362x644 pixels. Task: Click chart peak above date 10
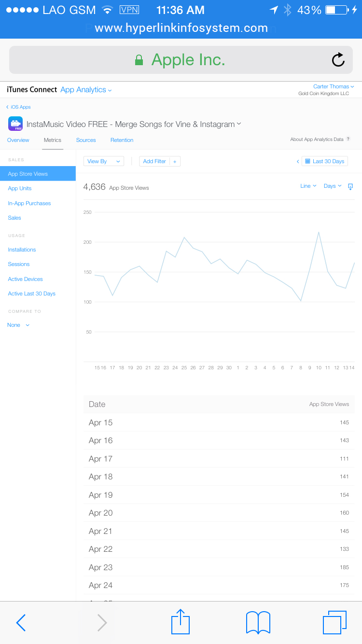click(x=319, y=232)
